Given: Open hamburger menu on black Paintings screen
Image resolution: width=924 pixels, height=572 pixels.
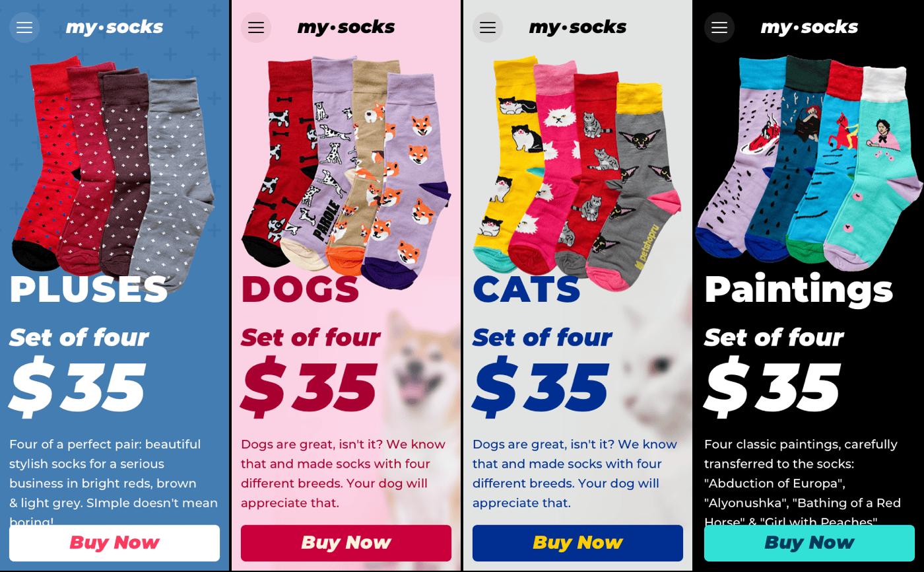Looking at the screenshot, I should pyautogui.click(x=719, y=28).
